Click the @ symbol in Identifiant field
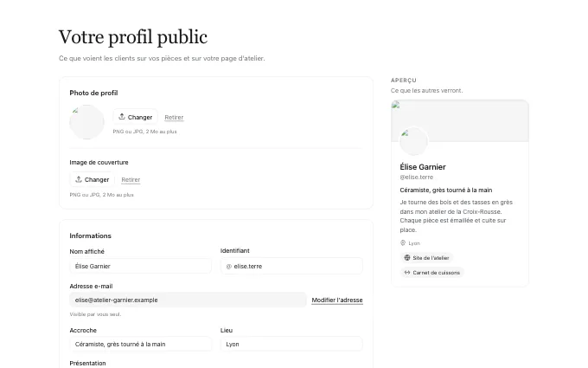The width and height of the screenshot is (588, 368). click(x=229, y=266)
